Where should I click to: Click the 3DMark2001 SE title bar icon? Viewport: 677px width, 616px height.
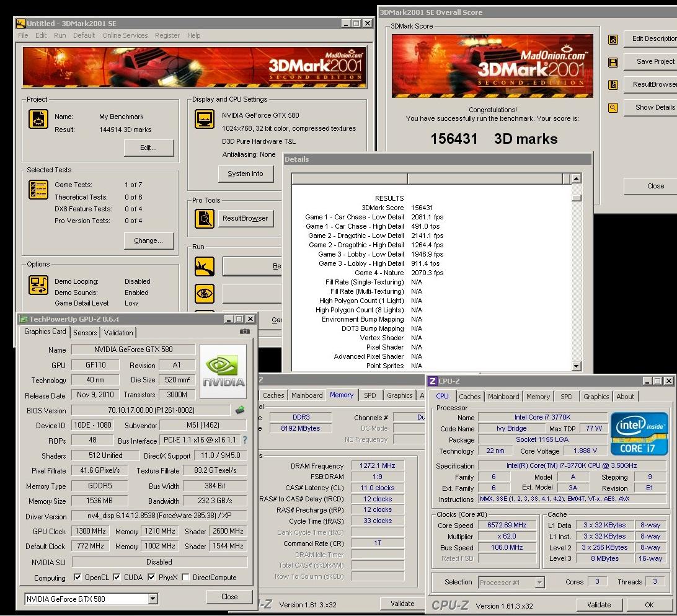pyautogui.click(x=20, y=24)
